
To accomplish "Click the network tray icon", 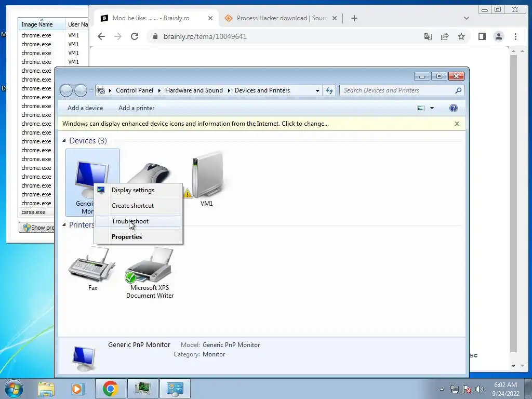I will [x=454, y=389].
